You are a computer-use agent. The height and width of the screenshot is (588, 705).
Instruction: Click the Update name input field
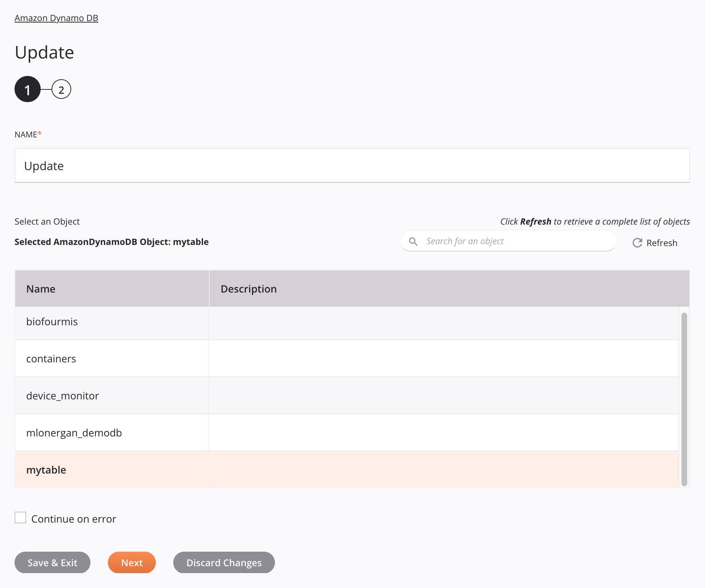[352, 165]
